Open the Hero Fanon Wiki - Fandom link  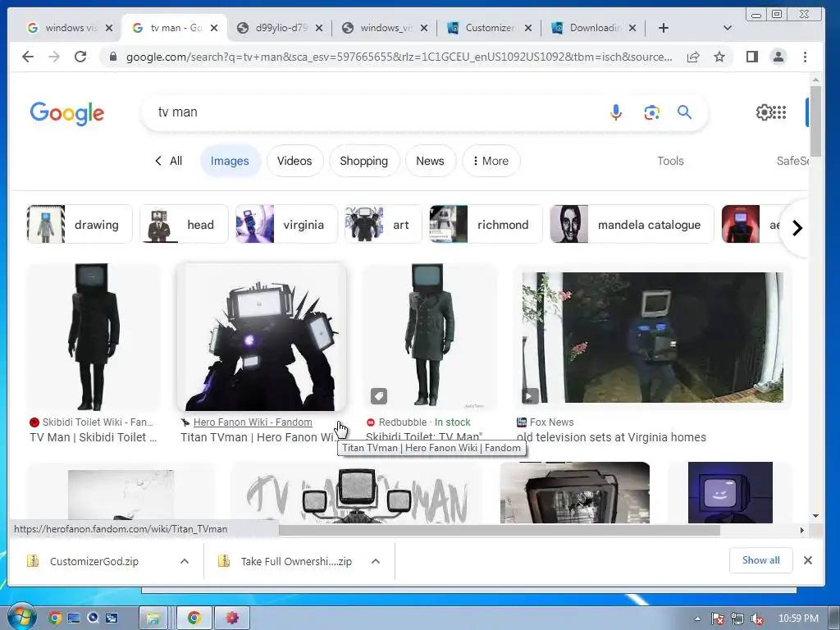(x=253, y=422)
